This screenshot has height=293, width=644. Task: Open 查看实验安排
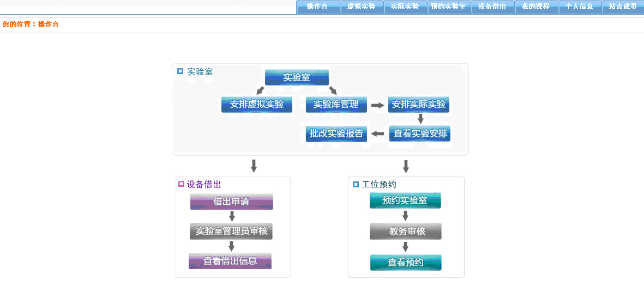[420, 133]
